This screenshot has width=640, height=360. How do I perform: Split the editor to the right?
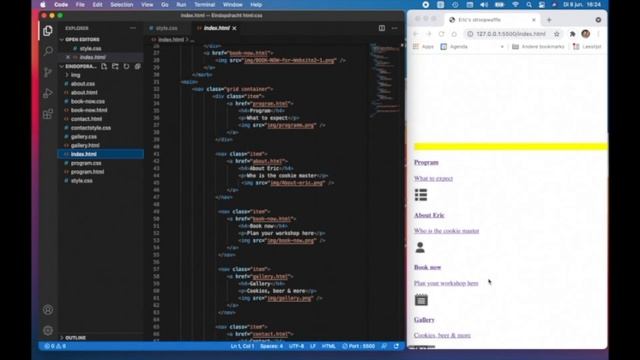point(382,28)
